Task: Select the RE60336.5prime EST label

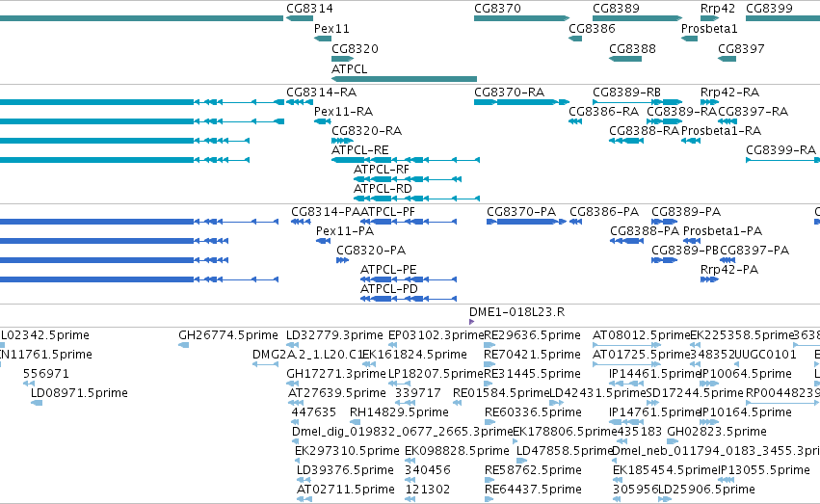Action: tap(533, 412)
